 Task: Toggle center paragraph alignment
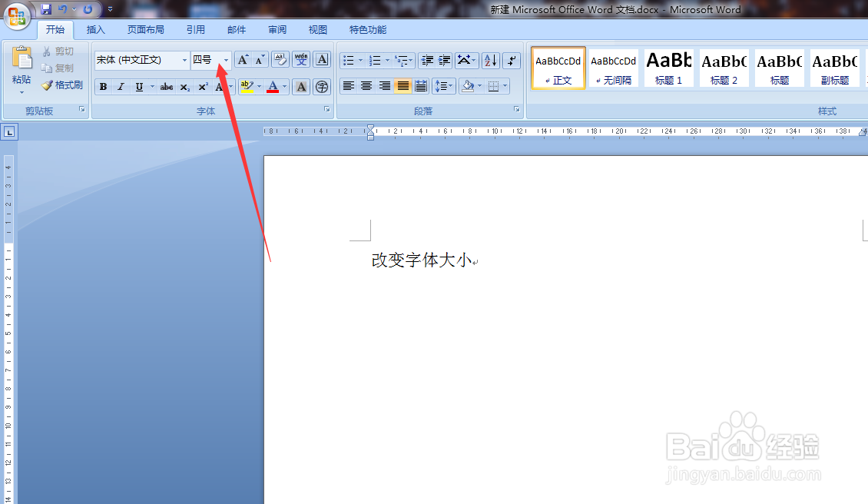366,85
